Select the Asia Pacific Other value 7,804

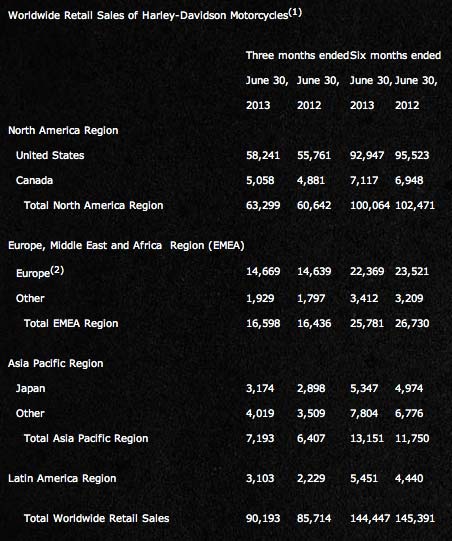[364, 413]
